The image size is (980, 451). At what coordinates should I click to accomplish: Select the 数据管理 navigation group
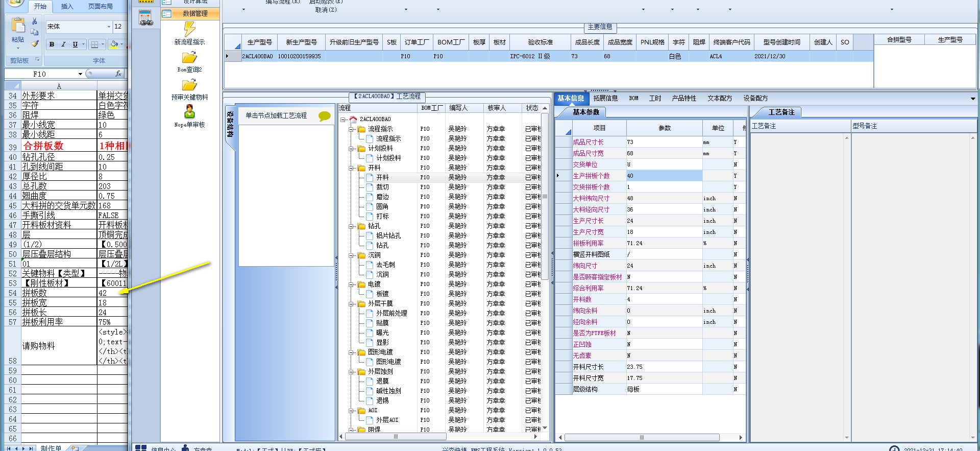(190, 14)
